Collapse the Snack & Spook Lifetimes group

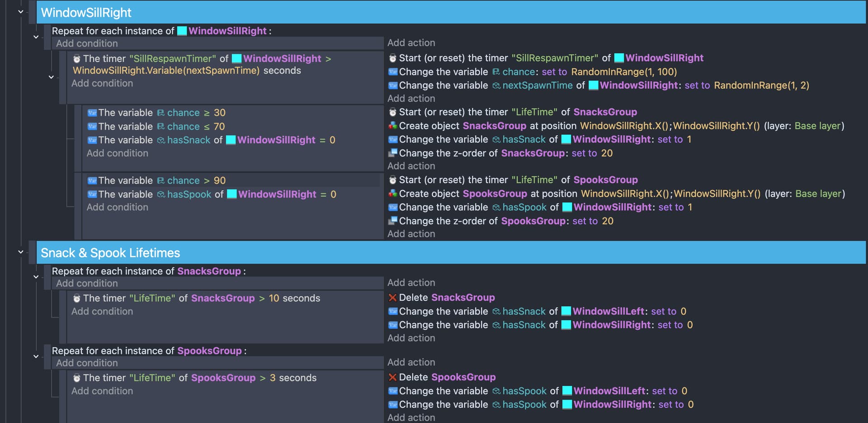[x=20, y=252]
